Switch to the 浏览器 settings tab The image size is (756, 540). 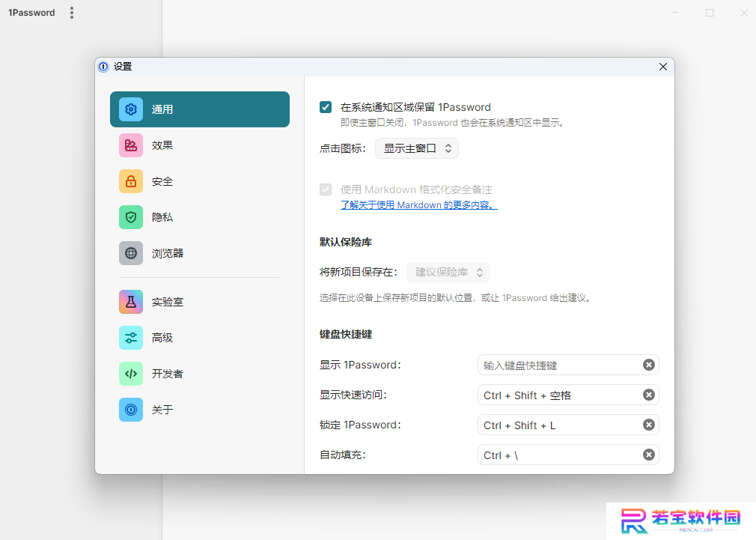(200, 253)
